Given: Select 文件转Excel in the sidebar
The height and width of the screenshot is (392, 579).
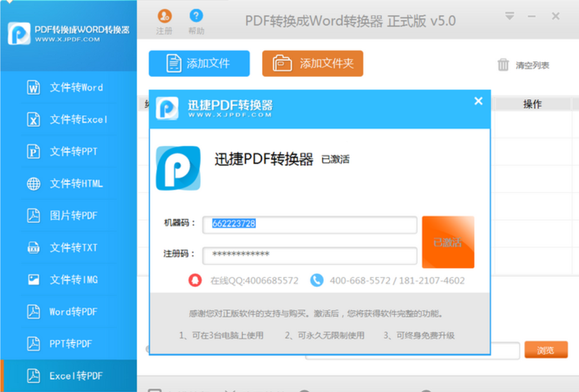Looking at the screenshot, I should (68, 120).
